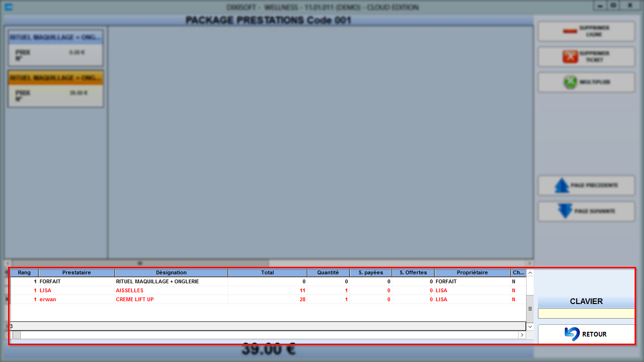The height and width of the screenshot is (362, 644).
Task: Sort by the Rang column header
Action: pos(24,272)
